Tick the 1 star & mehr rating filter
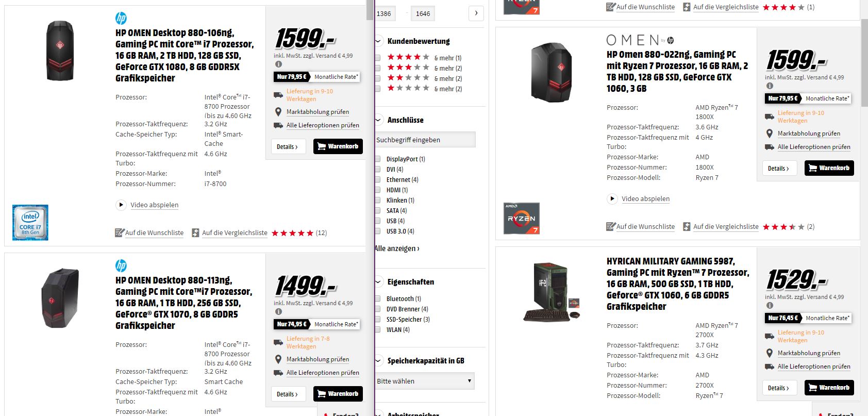Screen dimensions: 868x416 [x=378, y=89]
